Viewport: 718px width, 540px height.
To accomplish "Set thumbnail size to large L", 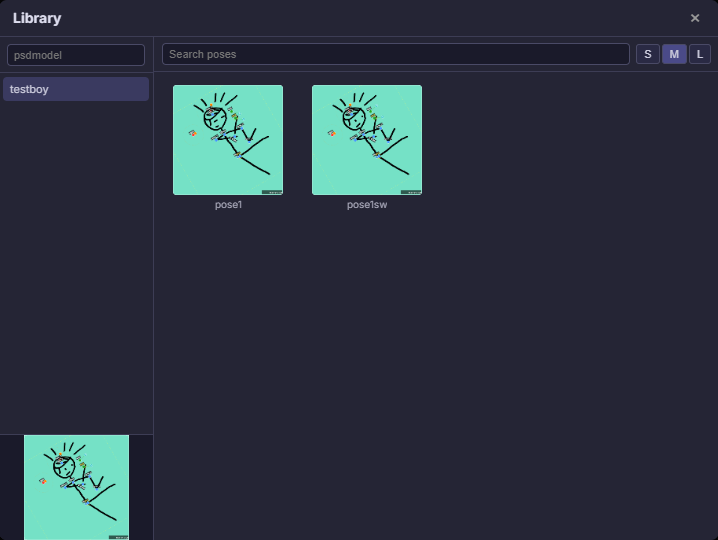I will 700,54.
